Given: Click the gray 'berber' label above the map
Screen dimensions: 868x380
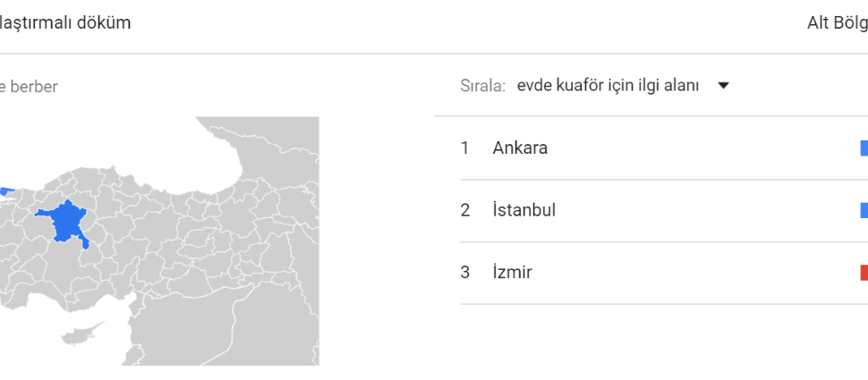Looking at the screenshot, I should 33,87.
